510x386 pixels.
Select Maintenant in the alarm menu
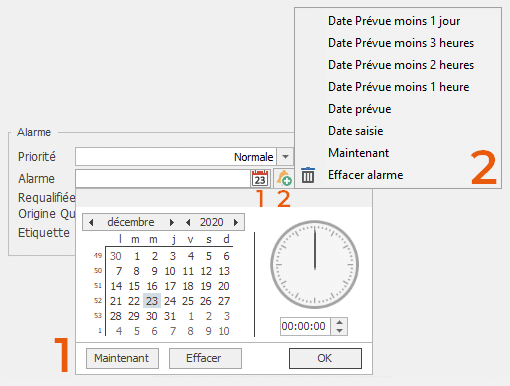[x=358, y=153]
